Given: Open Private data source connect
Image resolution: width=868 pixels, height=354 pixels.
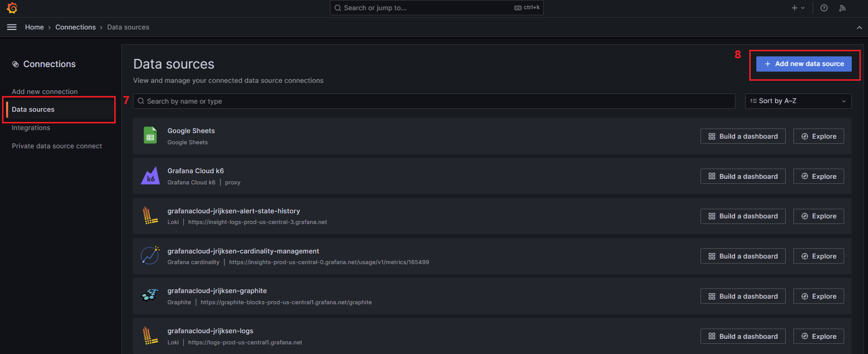Looking at the screenshot, I should [57, 146].
